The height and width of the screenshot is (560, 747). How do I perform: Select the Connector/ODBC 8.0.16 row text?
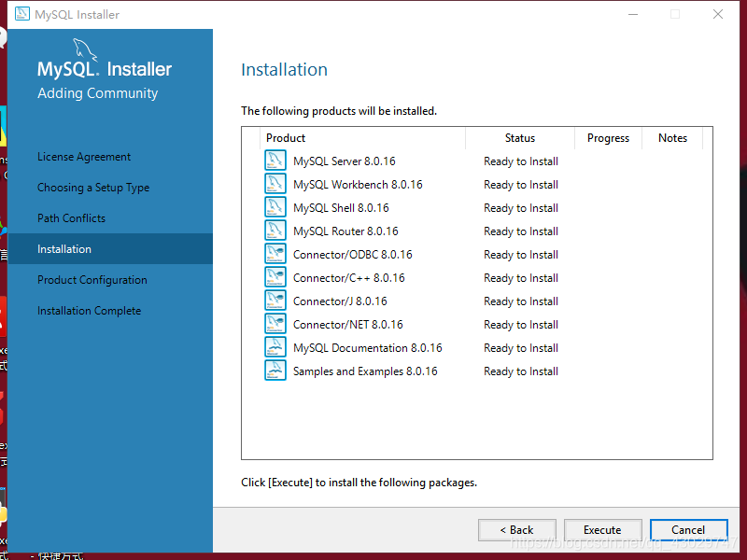coord(353,255)
